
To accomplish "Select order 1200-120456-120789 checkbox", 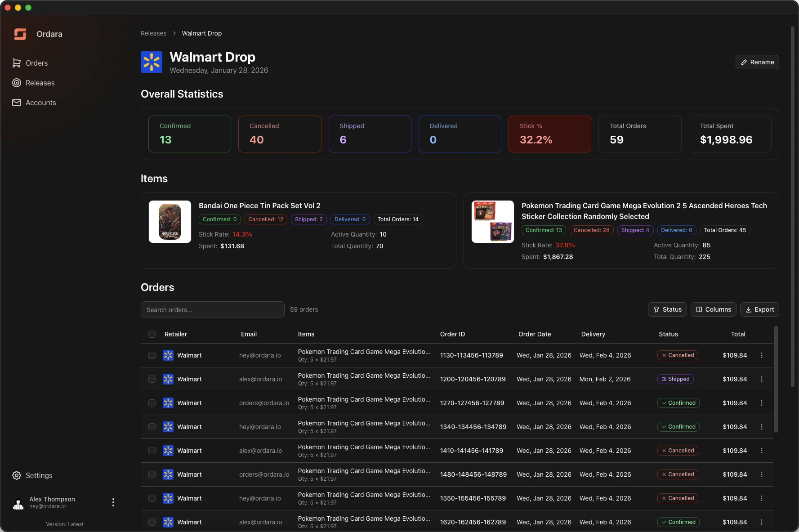I will point(152,379).
